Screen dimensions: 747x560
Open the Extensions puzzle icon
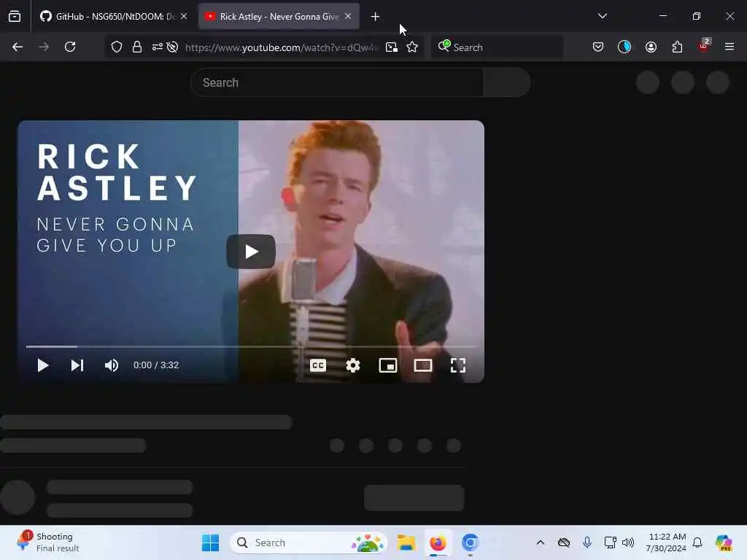(677, 47)
